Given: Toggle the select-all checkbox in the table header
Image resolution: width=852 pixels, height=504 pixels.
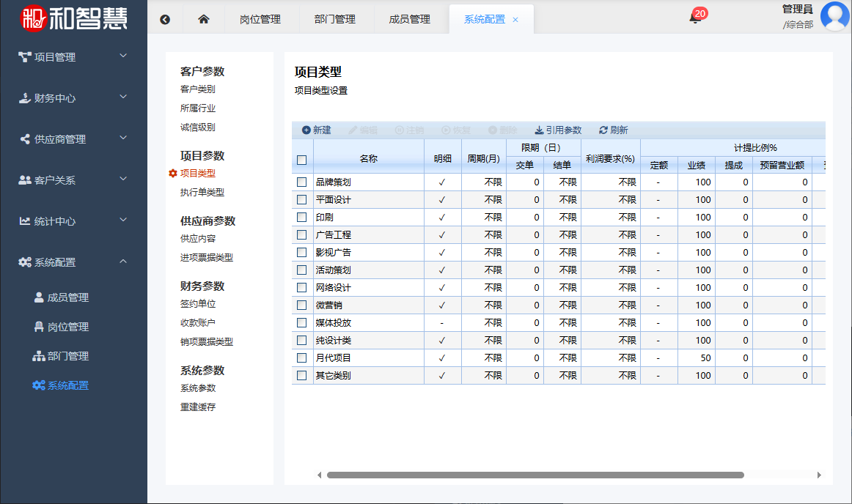Looking at the screenshot, I should tap(302, 160).
